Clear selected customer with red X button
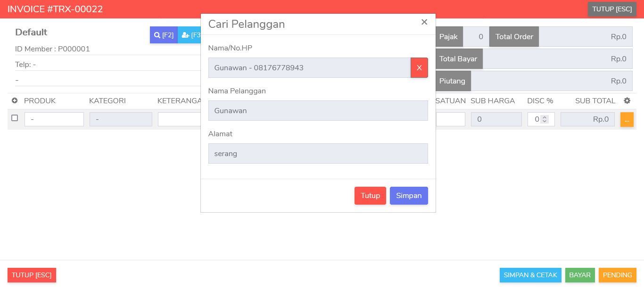 419,68
